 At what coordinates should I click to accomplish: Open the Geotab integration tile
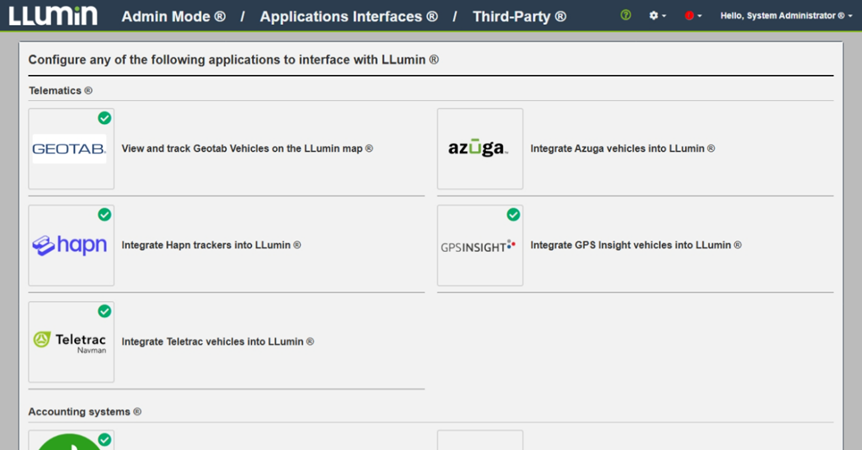[71, 149]
